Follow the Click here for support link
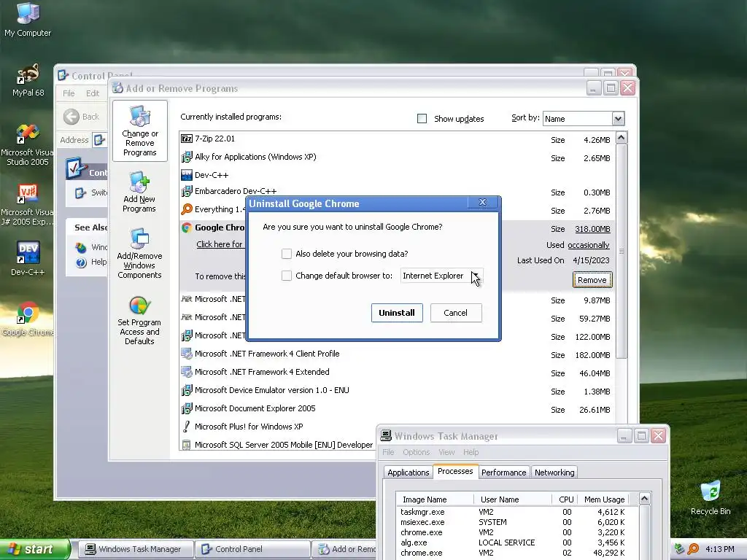 220,244
